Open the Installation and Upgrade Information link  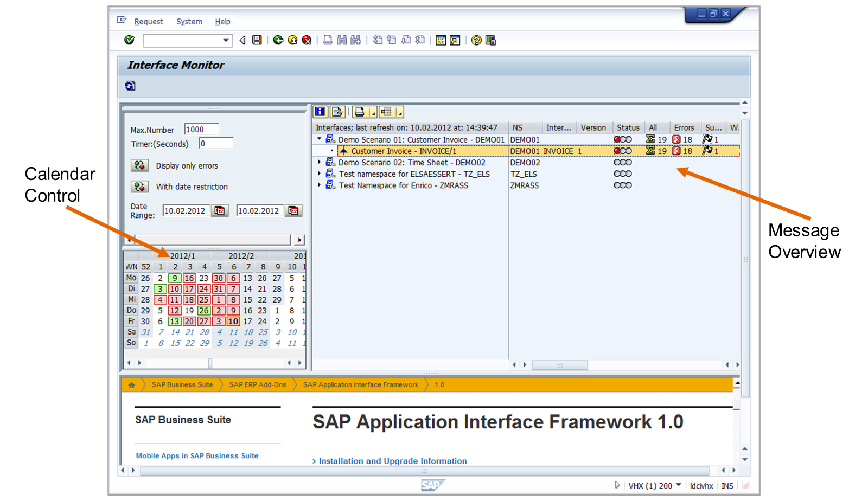[393, 461]
